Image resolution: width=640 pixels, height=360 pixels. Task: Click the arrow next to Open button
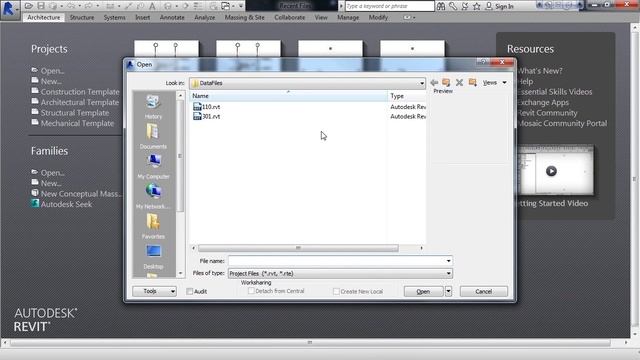(x=448, y=291)
